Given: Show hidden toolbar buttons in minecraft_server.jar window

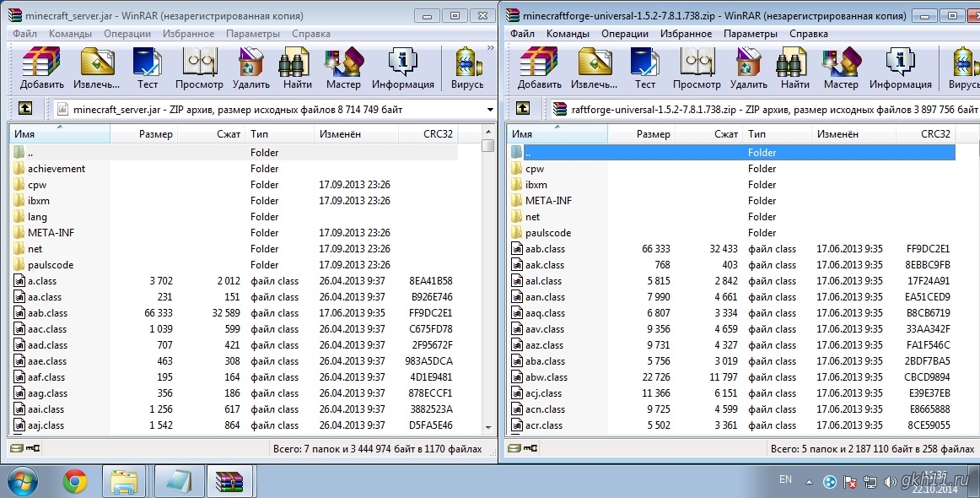Looking at the screenshot, I should pos(490,48).
